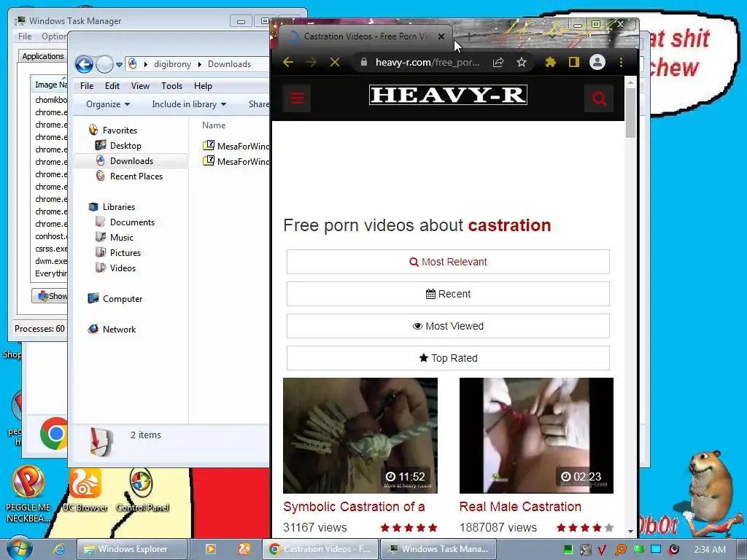The width and height of the screenshot is (747, 560).
Task: Click the UC Browser taskbar icon
Action: point(244,549)
